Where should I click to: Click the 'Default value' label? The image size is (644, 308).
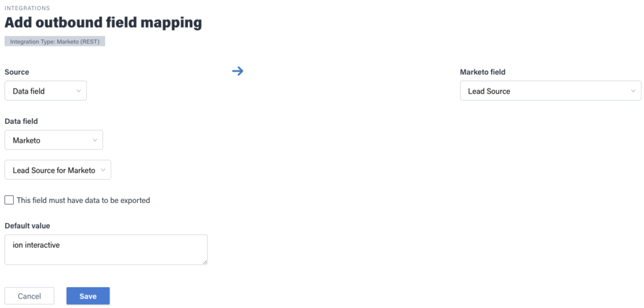[27, 226]
